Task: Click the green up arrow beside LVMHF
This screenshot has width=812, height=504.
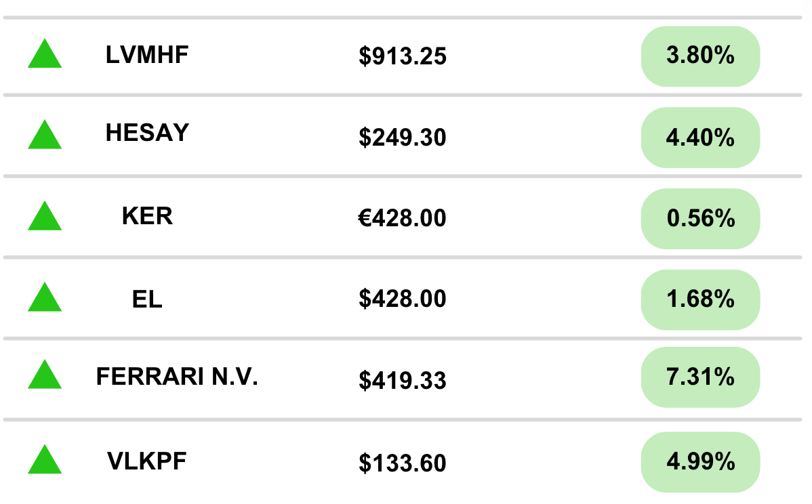Action: click(45, 56)
